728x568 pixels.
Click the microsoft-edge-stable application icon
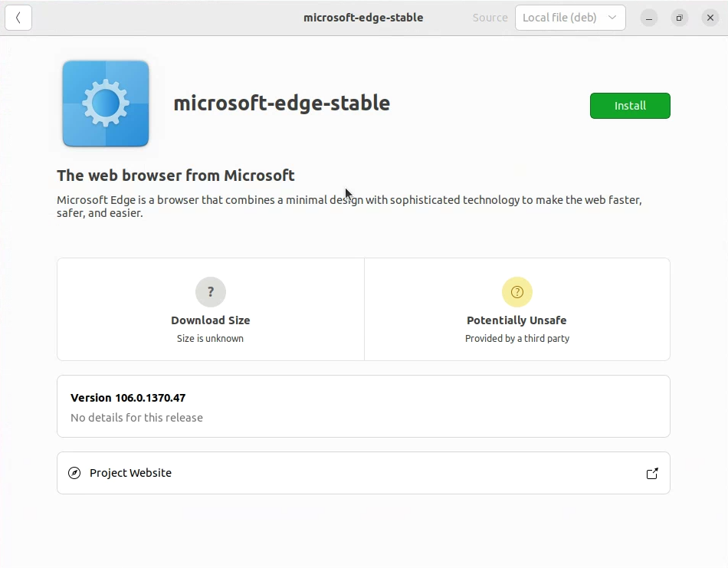pyautogui.click(x=105, y=103)
